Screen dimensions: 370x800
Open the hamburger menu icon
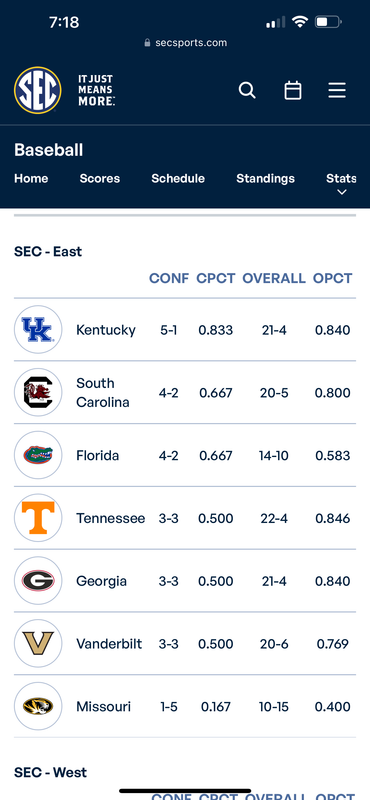click(337, 90)
